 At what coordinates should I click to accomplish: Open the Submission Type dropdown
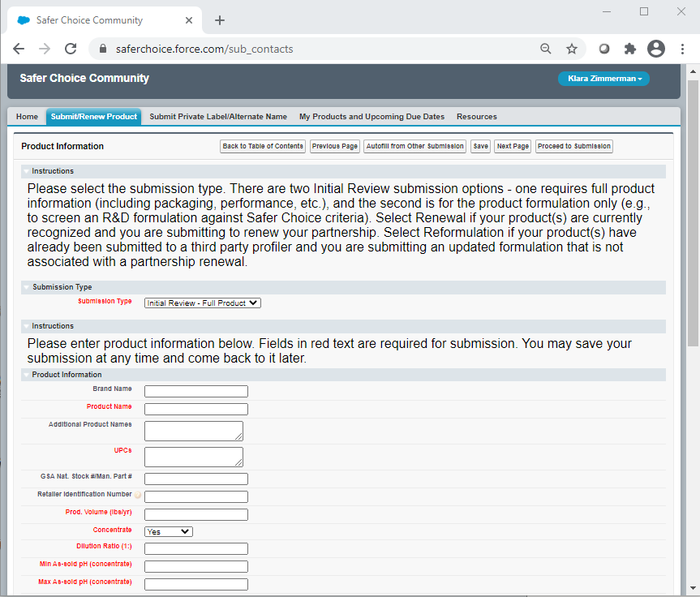coord(203,303)
